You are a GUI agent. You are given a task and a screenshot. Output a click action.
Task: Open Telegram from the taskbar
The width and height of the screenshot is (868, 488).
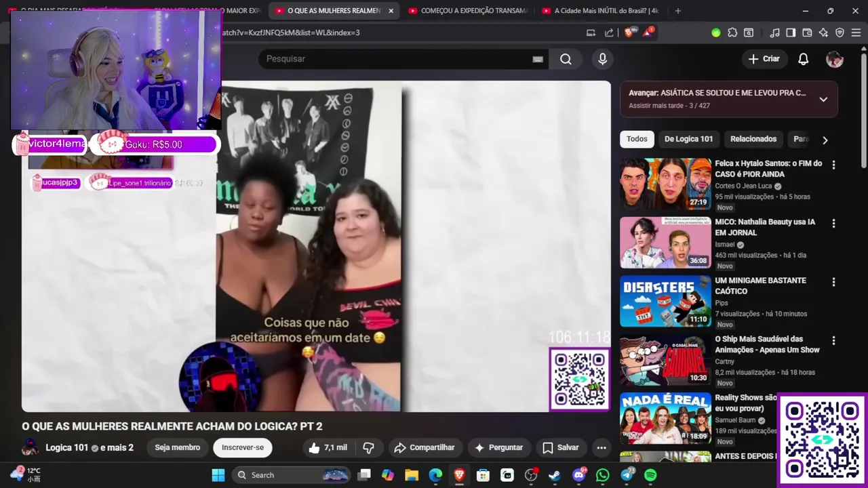click(x=627, y=475)
